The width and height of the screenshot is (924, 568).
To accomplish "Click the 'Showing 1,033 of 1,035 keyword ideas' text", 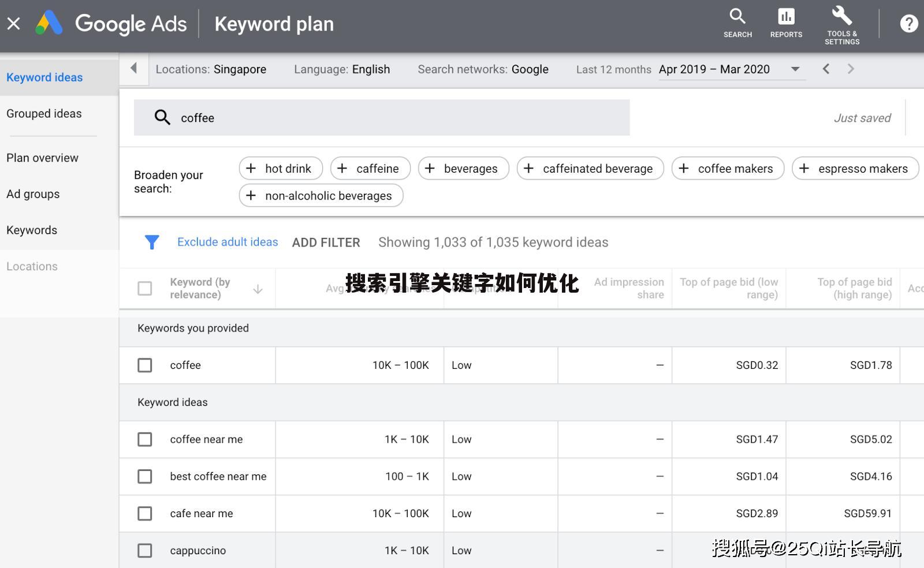I will click(493, 242).
